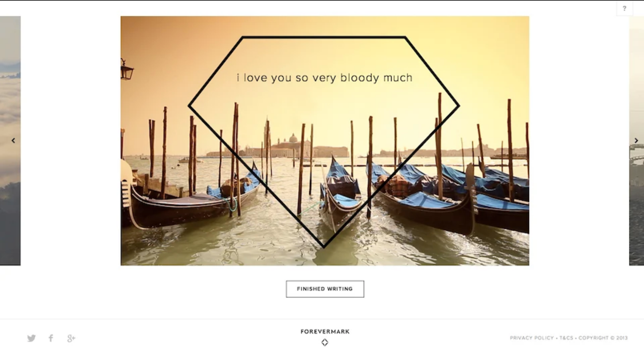Open the Privacy Policy link
The height and width of the screenshot is (356, 644).
click(532, 338)
